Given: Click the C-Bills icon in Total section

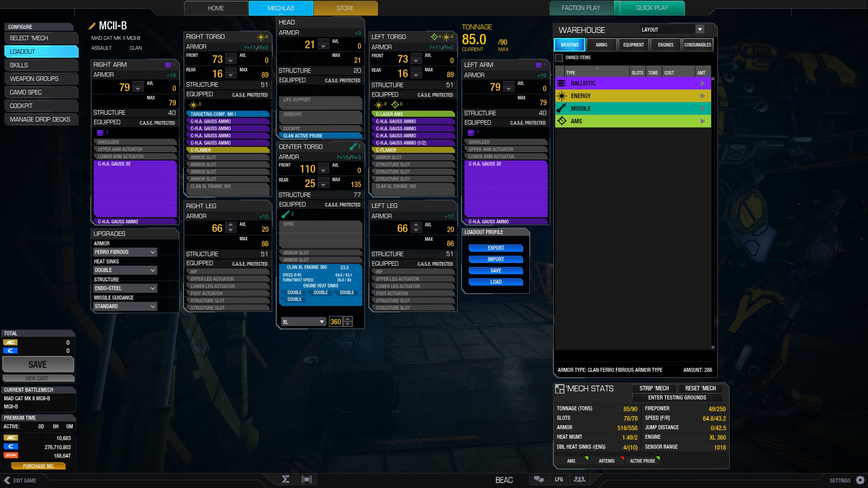Looking at the screenshot, I should pos(11,351).
